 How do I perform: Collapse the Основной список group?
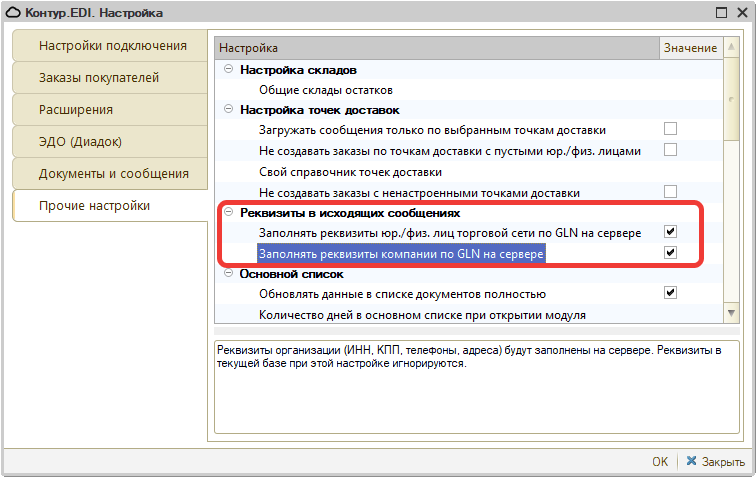click(229, 273)
